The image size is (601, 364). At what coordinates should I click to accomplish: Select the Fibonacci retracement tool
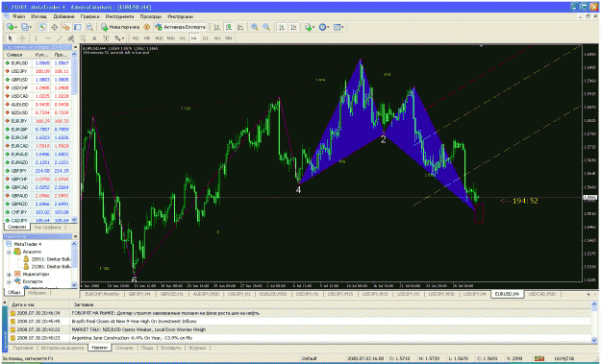tap(83, 38)
